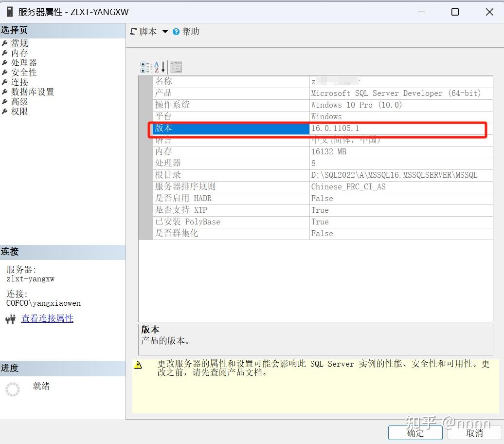Click the 取消 button
Image resolution: width=504 pixels, height=444 pixels.
click(x=474, y=432)
